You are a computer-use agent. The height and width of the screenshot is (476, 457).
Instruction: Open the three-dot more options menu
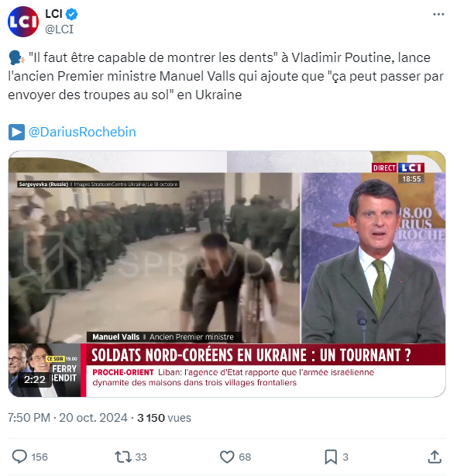(x=438, y=14)
